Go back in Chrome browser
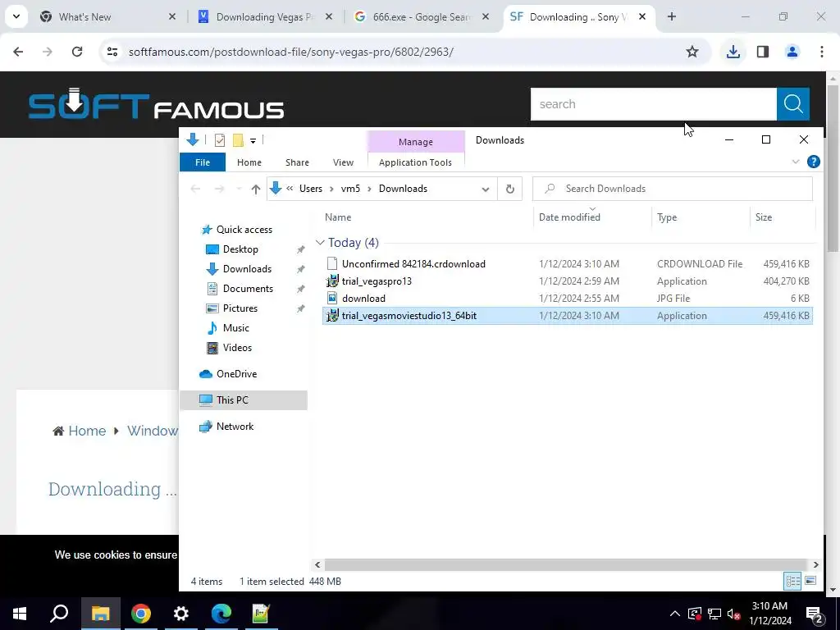 18,52
